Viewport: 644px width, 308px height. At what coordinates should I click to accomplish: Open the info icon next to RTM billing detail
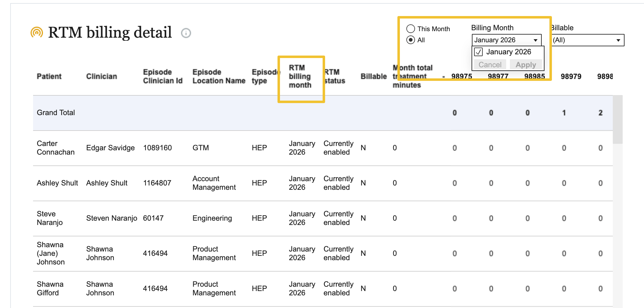pos(186,33)
